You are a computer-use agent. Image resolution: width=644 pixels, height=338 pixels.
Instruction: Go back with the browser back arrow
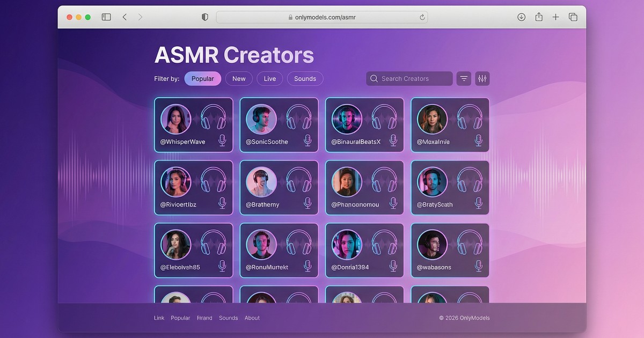pos(125,17)
